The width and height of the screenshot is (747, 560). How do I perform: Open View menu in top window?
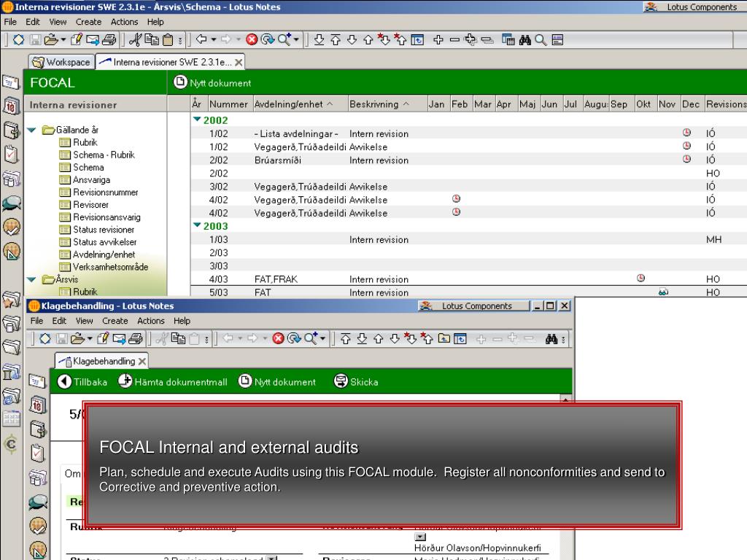pos(58,22)
